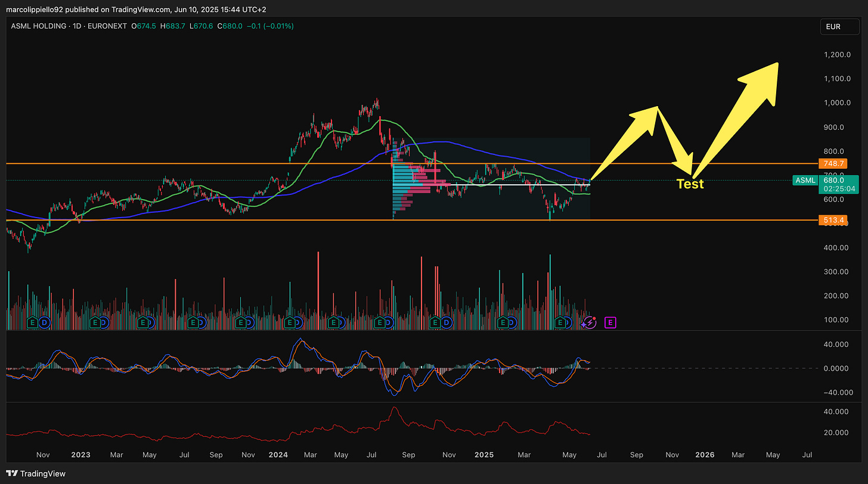The height and width of the screenshot is (484, 868).
Task: Select the 0.000 oscillator scale label
Action: (x=837, y=368)
